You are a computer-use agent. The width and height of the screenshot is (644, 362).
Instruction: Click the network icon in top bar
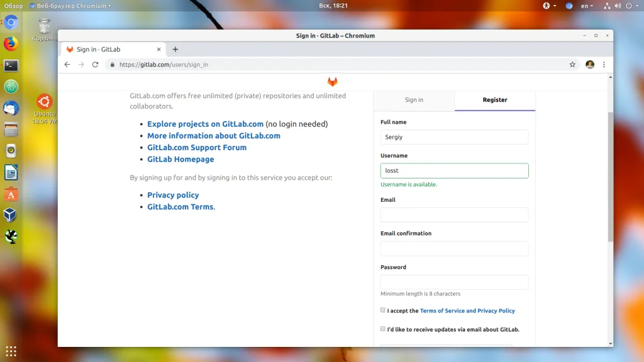pyautogui.click(x=607, y=6)
